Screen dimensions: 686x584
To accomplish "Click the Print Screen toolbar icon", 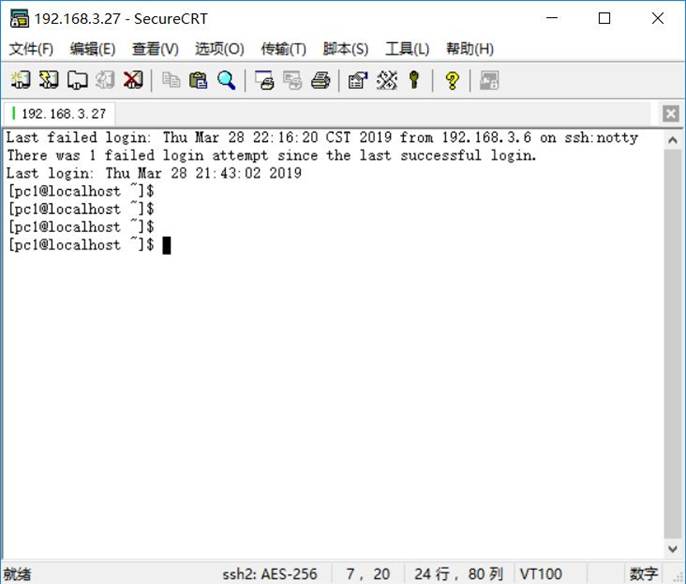I will [x=264, y=80].
